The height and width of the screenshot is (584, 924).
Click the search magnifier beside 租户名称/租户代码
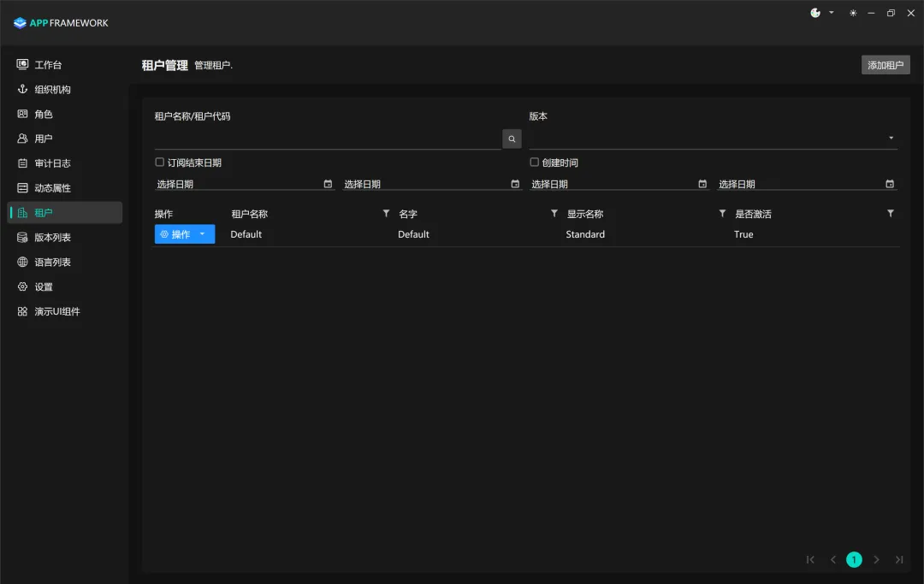click(x=512, y=138)
